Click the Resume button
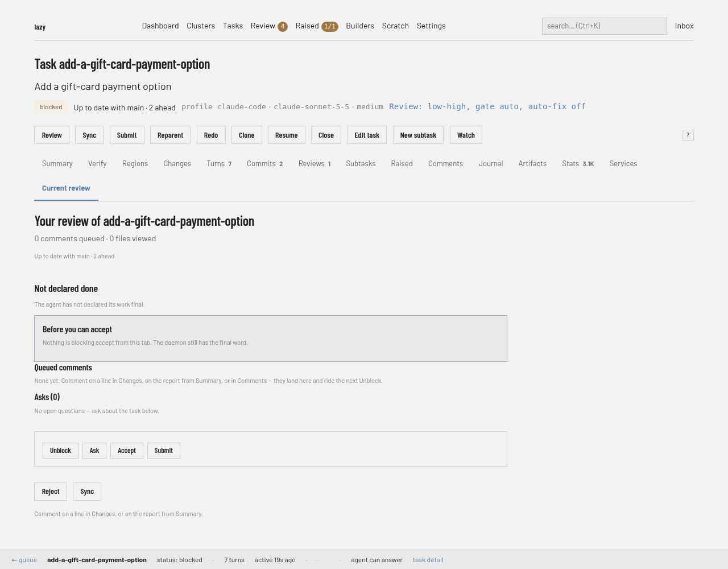The height and width of the screenshot is (569, 728). tap(287, 135)
